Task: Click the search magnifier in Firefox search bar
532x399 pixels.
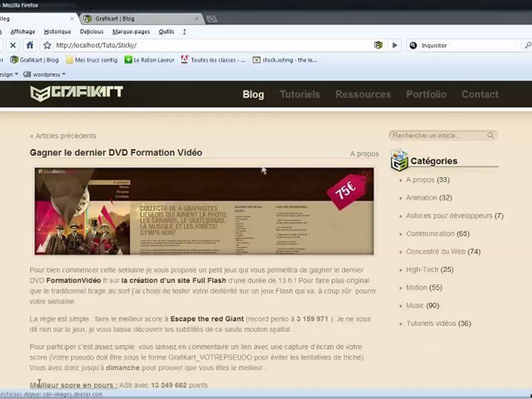Action: pos(528,45)
